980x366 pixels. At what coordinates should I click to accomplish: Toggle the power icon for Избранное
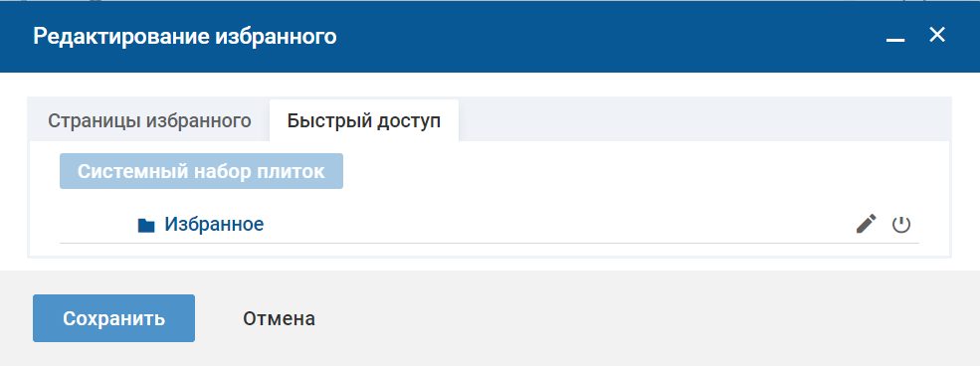(900, 224)
